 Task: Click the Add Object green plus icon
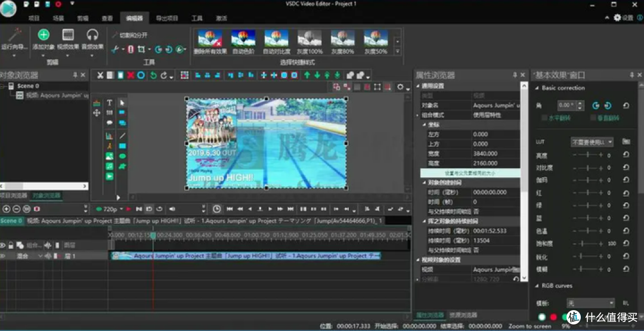coord(44,35)
